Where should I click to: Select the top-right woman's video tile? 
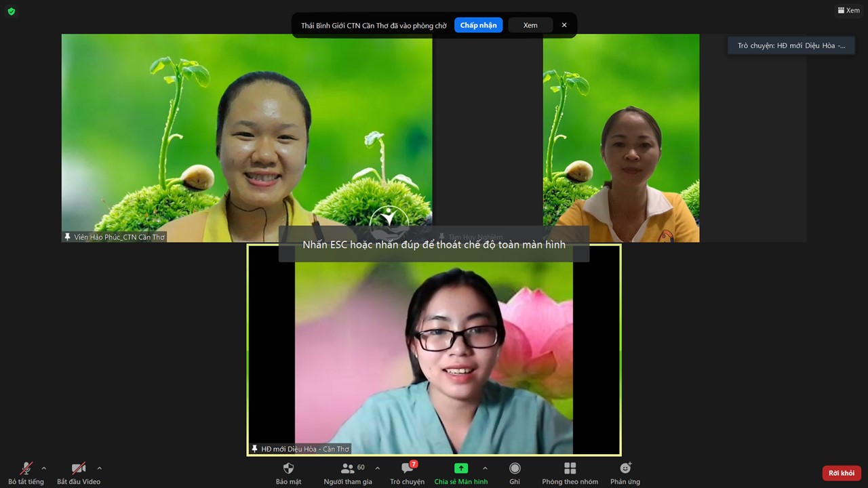621,138
